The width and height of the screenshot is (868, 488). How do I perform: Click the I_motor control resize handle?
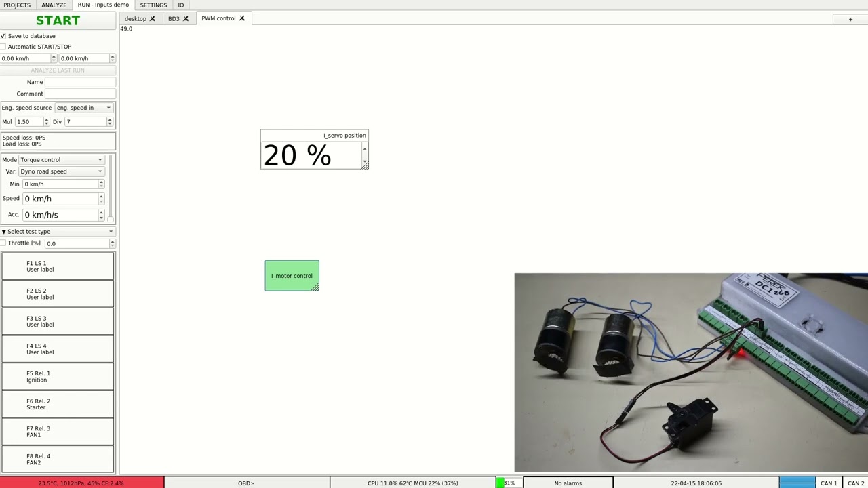tap(315, 287)
